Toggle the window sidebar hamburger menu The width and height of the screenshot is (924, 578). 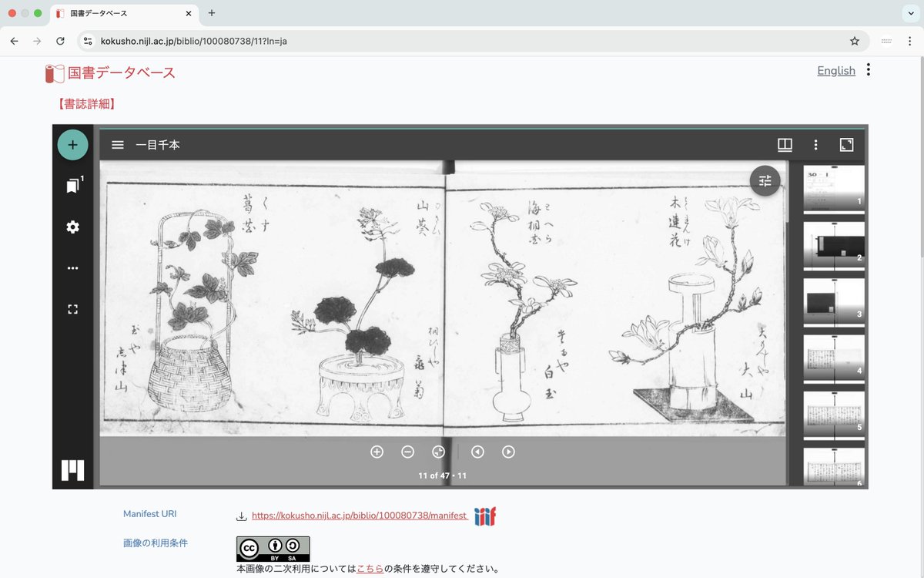(x=118, y=145)
